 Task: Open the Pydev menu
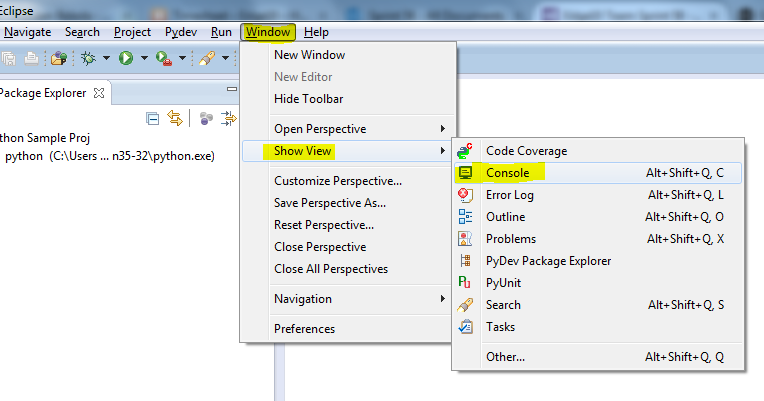pyautogui.click(x=181, y=32)
